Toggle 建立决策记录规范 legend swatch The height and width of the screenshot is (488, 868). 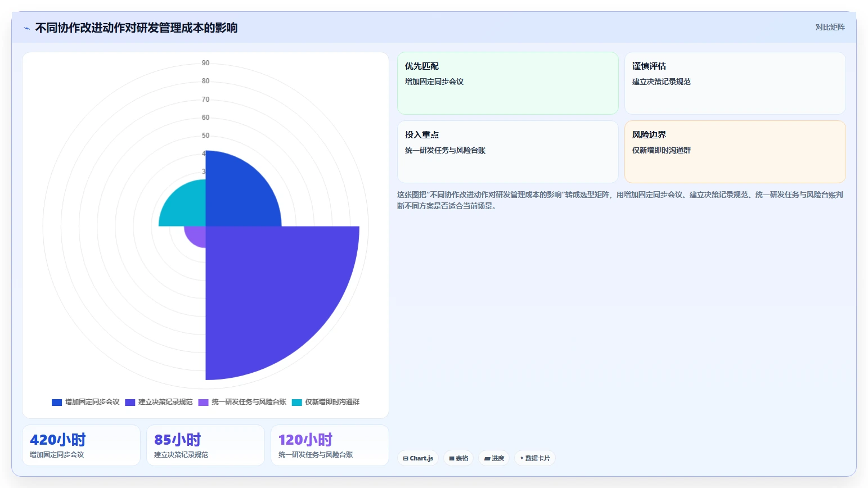[130, 402]
